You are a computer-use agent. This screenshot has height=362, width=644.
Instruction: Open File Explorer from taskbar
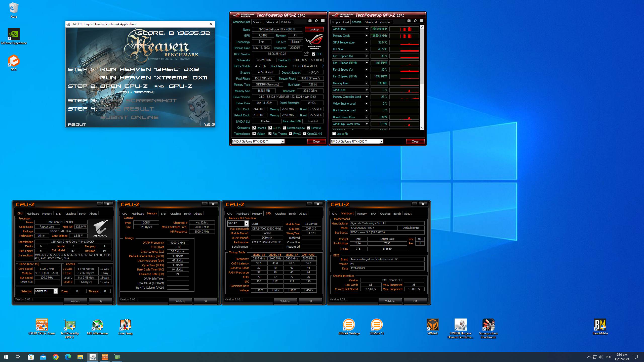[80, 357]
